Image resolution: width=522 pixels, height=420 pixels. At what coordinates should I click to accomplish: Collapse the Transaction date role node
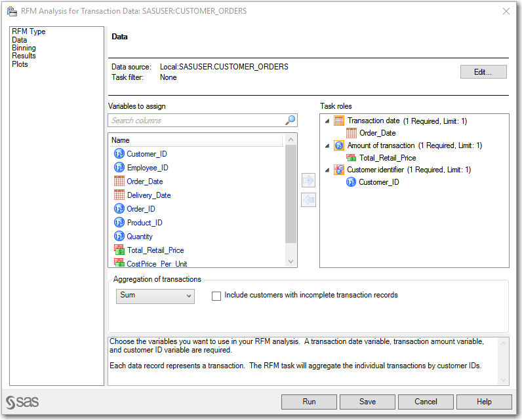(327, 121)
